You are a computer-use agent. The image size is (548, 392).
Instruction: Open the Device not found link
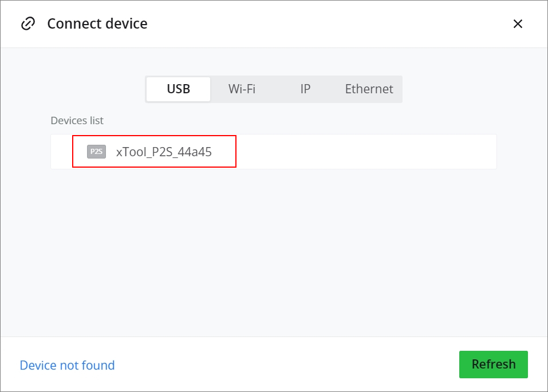point(67,365)
